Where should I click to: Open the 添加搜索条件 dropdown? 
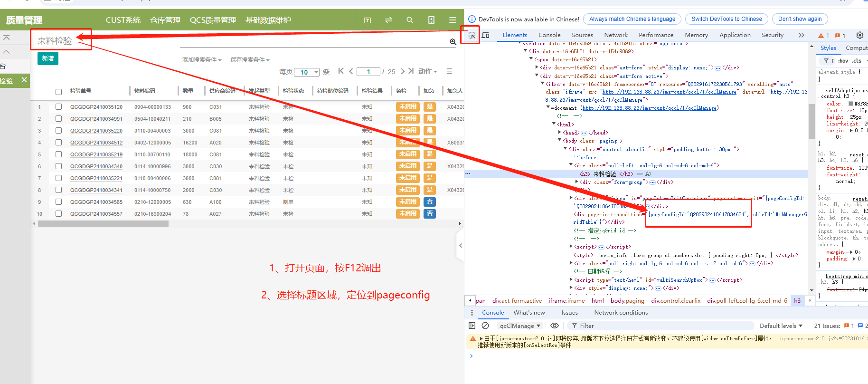point(202,60)
